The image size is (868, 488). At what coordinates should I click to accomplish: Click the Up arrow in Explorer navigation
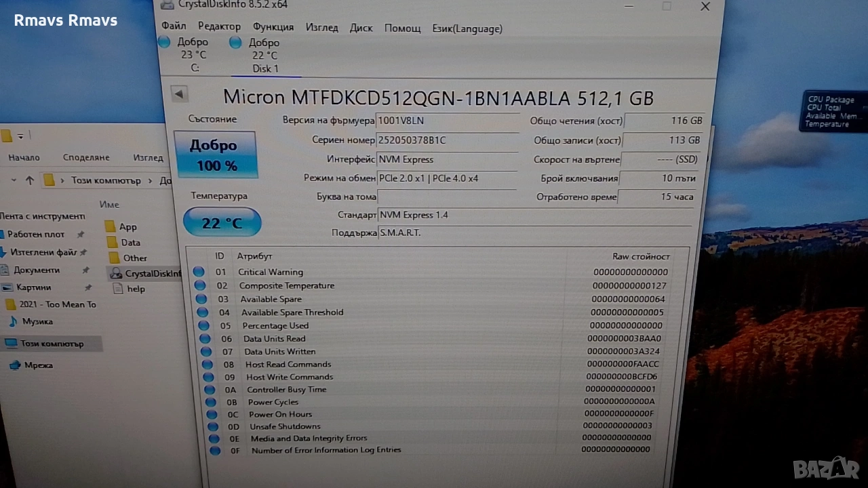point(29,180)
